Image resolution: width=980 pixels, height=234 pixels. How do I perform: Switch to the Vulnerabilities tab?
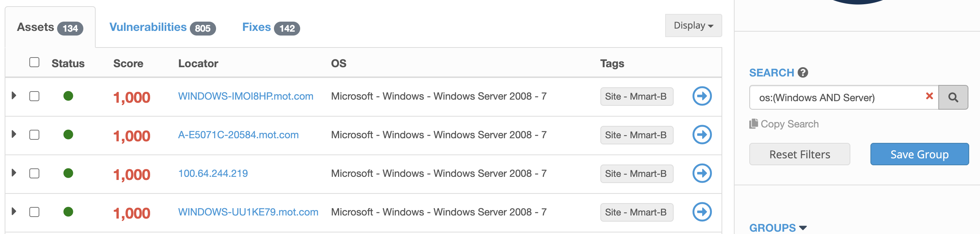click(x=162, y=27)
